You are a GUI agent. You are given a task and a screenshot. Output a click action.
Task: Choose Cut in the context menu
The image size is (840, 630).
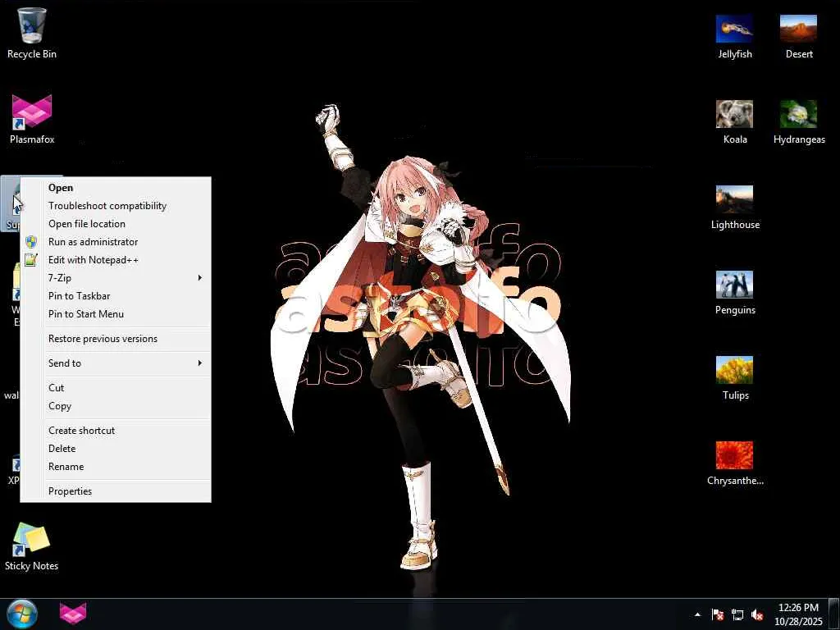click(116, 388)
